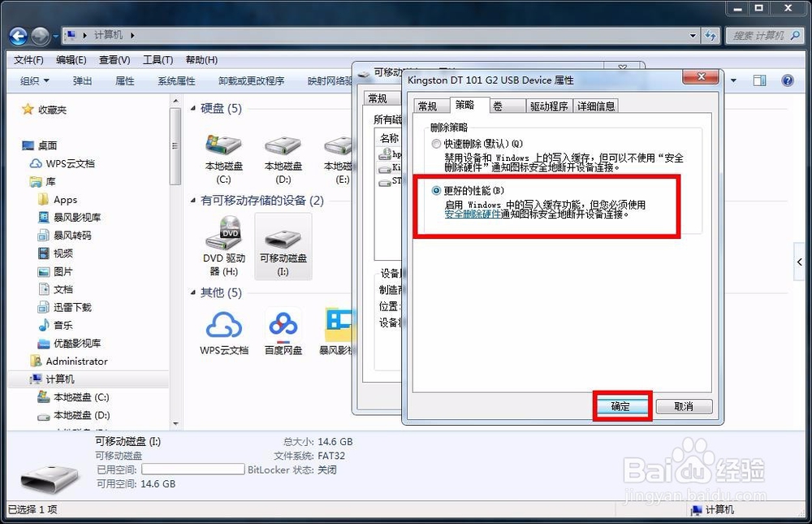This screenshot has height=524, width=812.
Task: Click System properties (系统属性) toolbar button
Action: [x=176, y=81]
